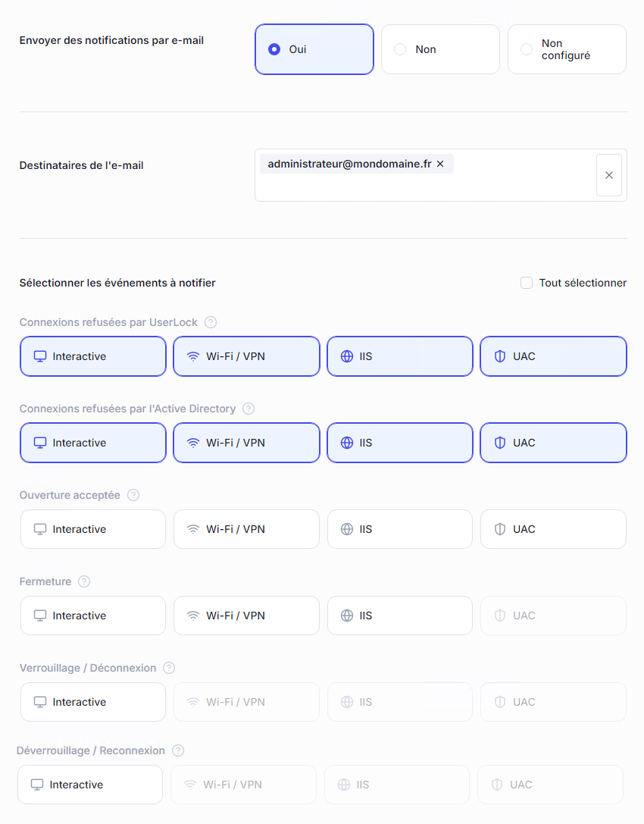The image size is (644, 824).
Task: Clear all e-mail recipients with X button
Action: click(608, 175)
